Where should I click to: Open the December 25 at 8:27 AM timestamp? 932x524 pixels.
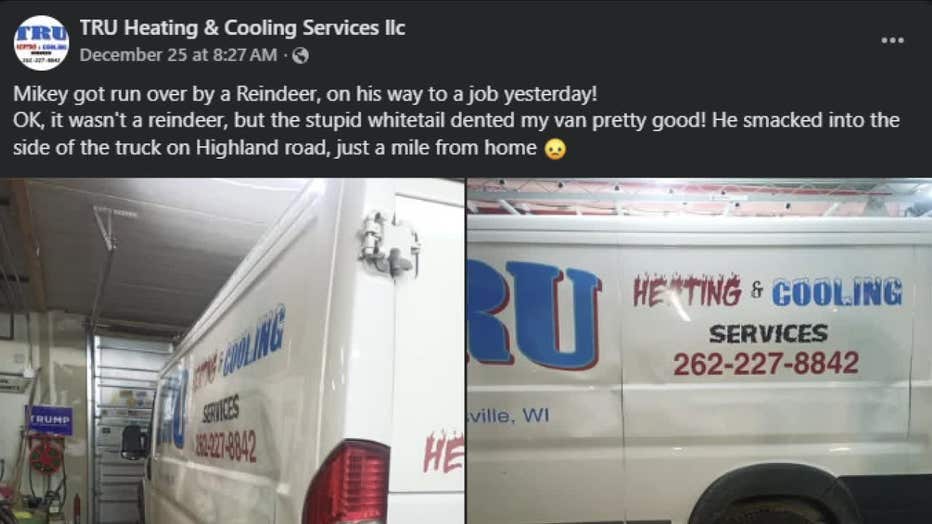point(178,55)
